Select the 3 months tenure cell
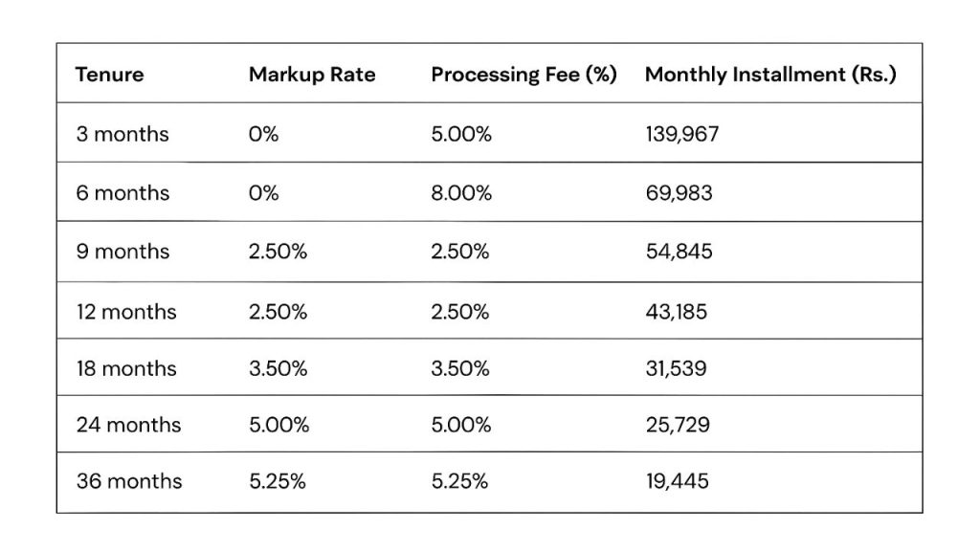 tap(122, 134)
